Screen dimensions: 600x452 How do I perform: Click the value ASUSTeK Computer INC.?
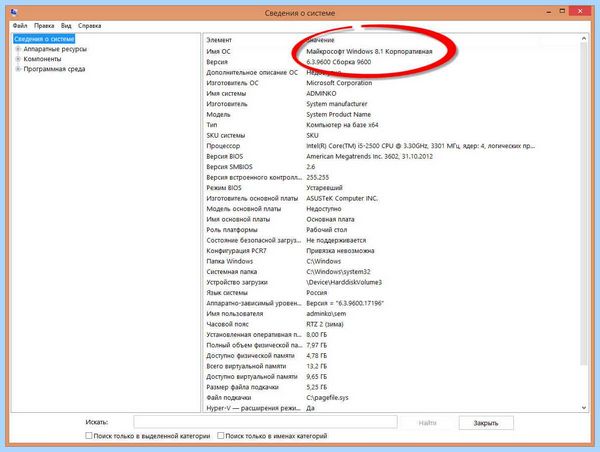coord(342,198)
